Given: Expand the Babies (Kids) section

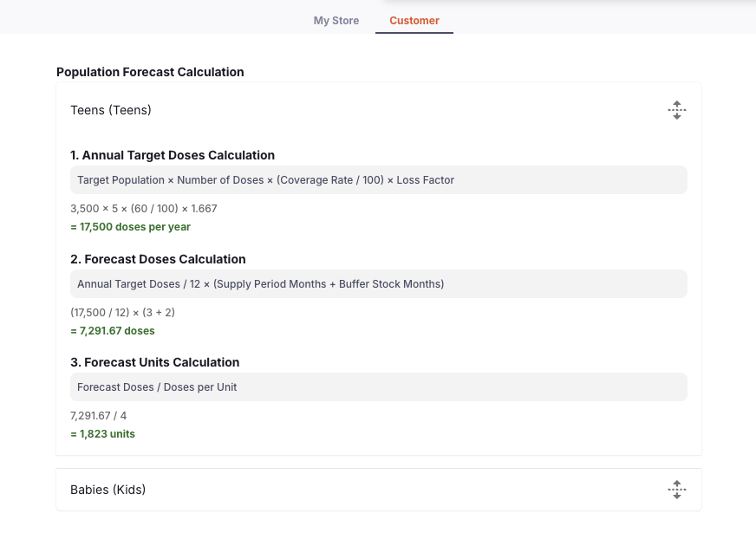Looking at the screenshot, I should tap(108, 489).
